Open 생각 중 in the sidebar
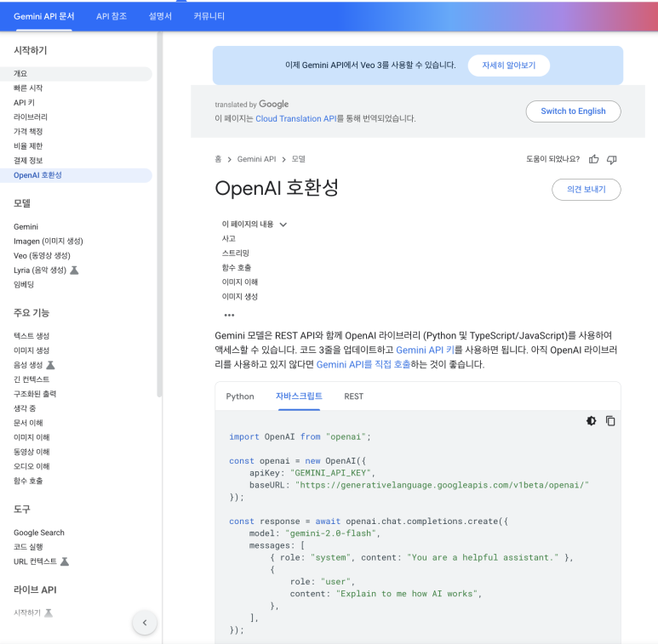The width and height of the screenshot is (658, 644). 25,408
